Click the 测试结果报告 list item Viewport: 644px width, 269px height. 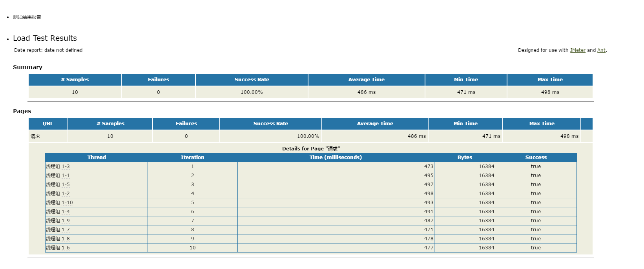coord(27,17)
